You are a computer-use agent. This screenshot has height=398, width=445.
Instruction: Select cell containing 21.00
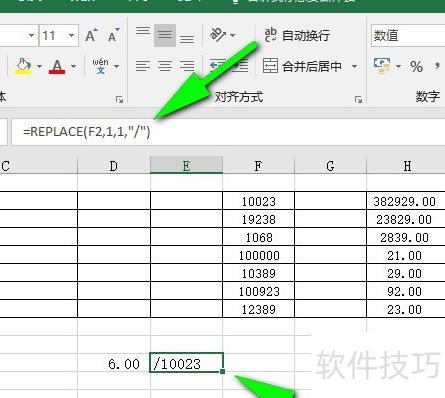click(406, 255)
